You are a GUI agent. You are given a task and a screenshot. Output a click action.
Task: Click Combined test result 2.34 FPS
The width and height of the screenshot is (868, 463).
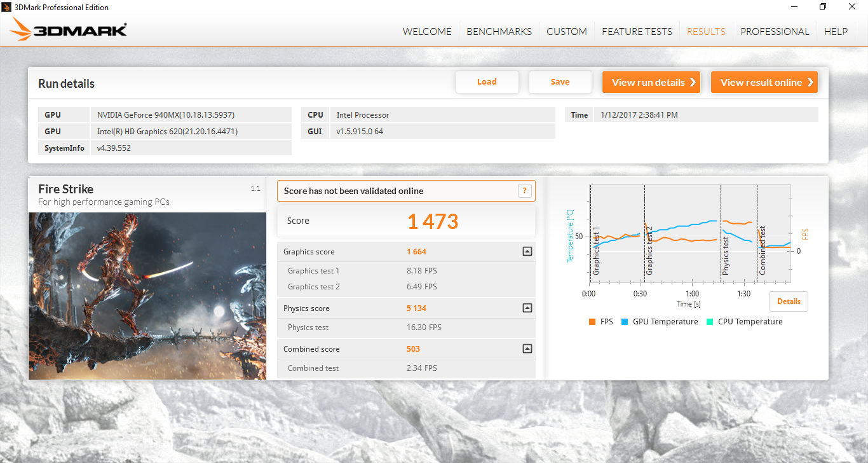click(x=422, y=368)
